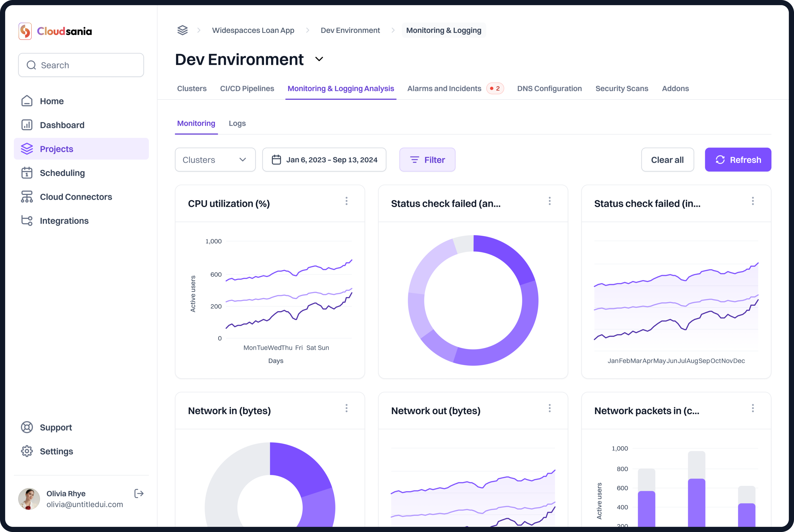
Task: Click the Network out (bytes) card title
Action: tap(435, 411)
